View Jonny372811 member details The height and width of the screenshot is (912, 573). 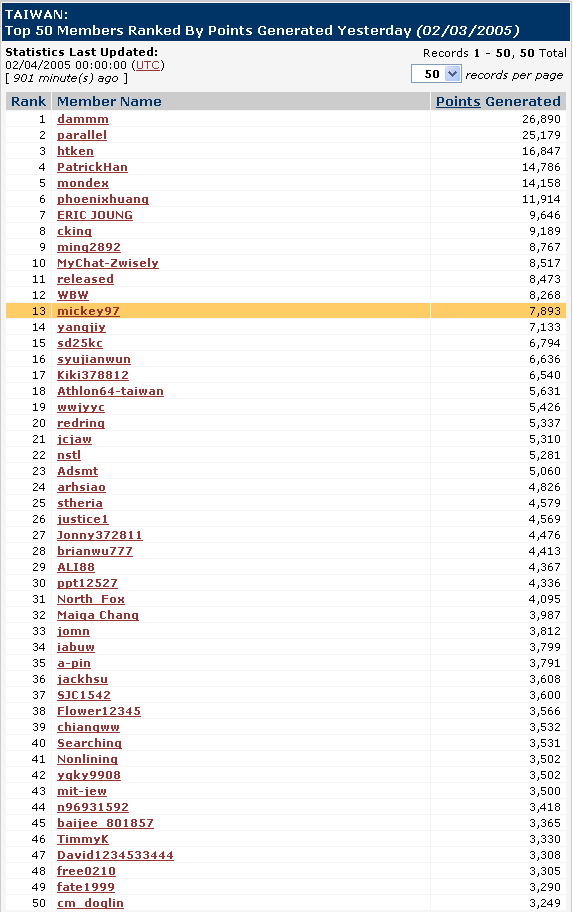(x=99, y=535)
